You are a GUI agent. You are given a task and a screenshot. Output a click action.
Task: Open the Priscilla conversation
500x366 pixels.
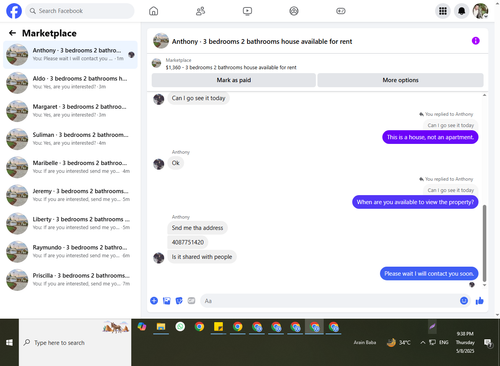70,280
